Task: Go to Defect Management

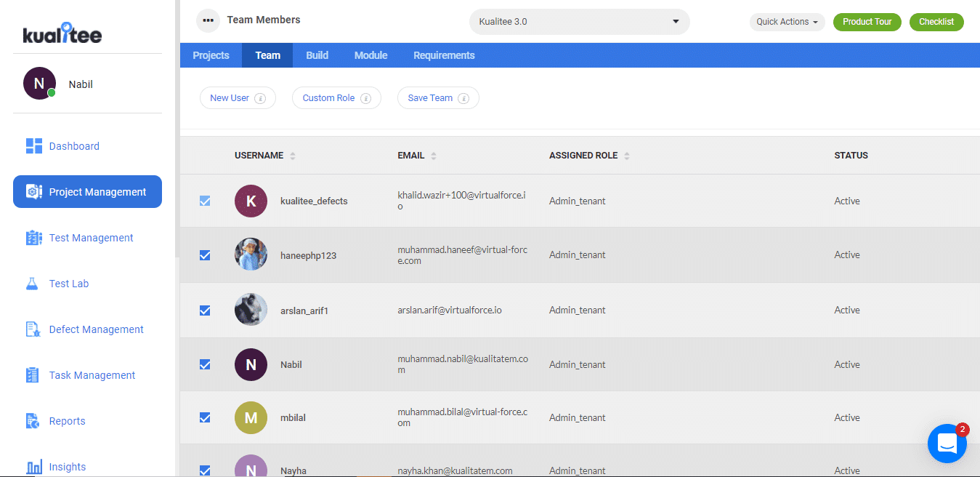Action: coord(95,329)
